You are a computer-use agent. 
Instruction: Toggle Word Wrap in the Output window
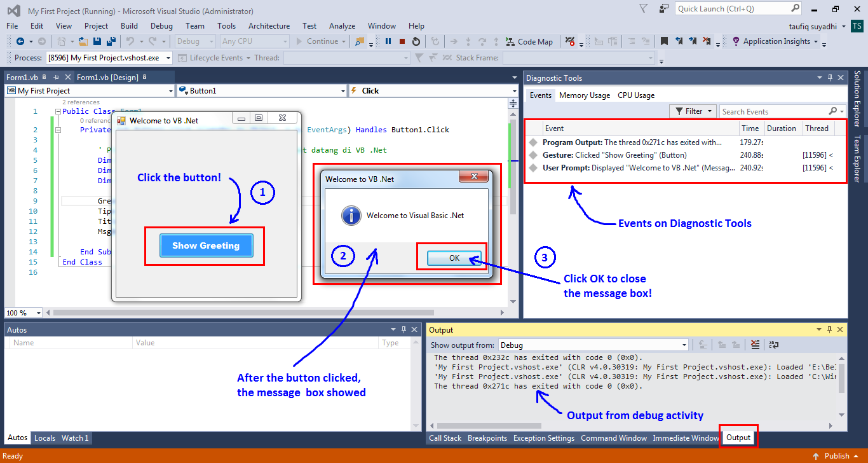tap(774, 344)
